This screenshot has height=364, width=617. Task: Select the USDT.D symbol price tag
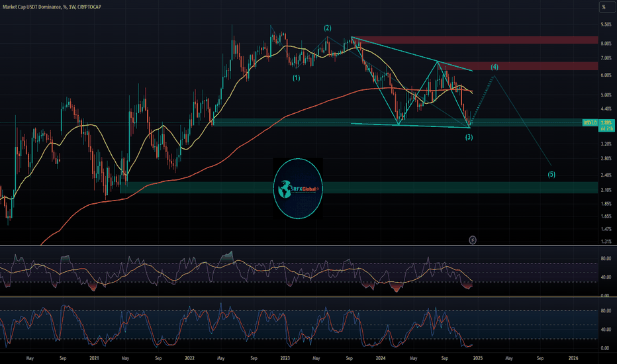[590, 123]
